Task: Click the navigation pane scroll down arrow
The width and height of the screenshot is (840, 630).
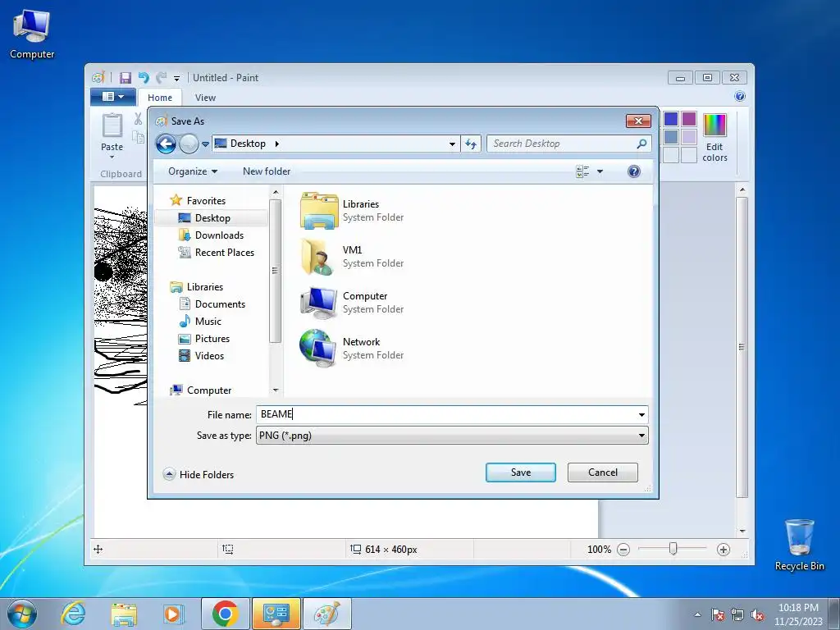Action: click(x=276, y=390)
